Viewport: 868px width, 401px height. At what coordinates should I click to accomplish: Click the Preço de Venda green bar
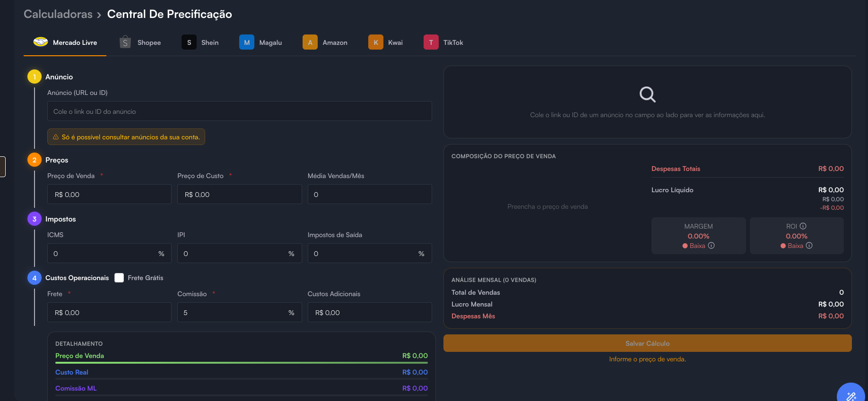[x=242, y=363]
